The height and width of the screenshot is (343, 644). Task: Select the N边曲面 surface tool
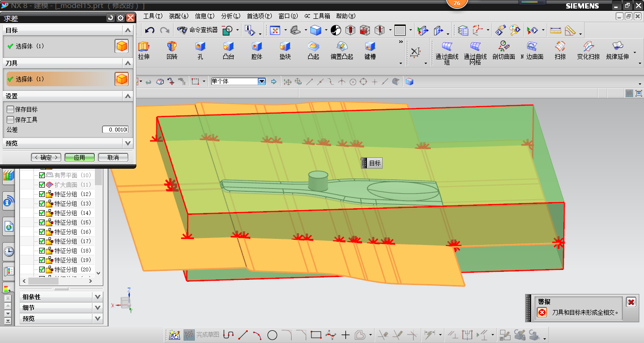click(532, 50)
